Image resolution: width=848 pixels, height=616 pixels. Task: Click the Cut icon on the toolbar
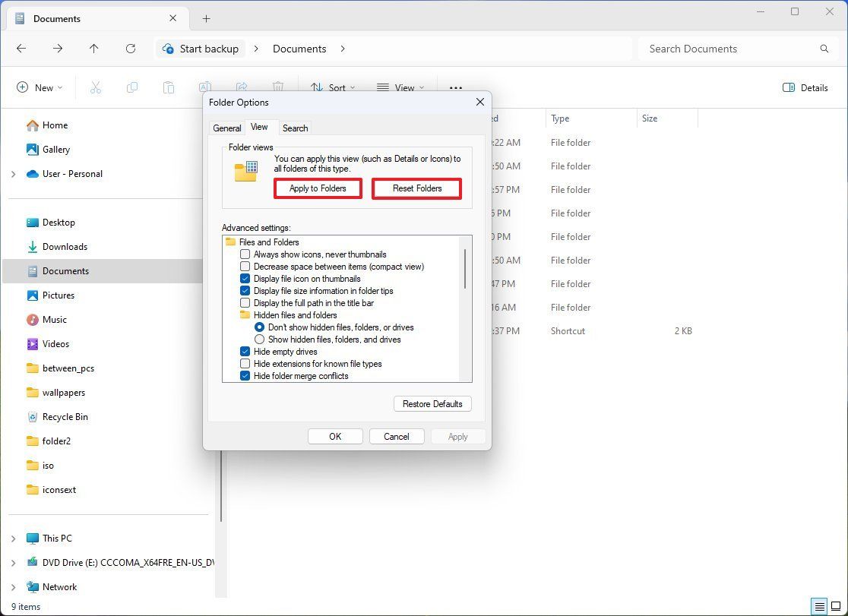[x=96, y=87]
